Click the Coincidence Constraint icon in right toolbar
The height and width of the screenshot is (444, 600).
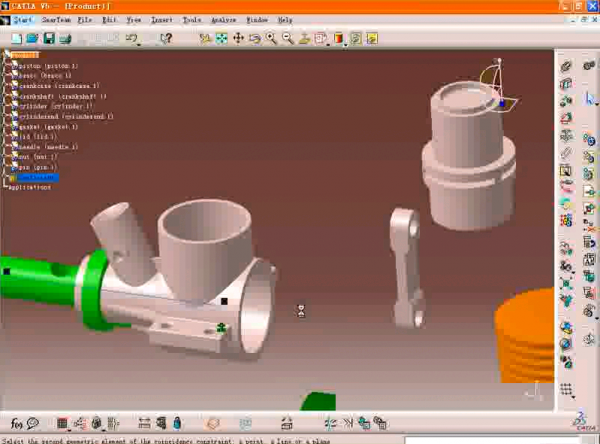(566, 66)
